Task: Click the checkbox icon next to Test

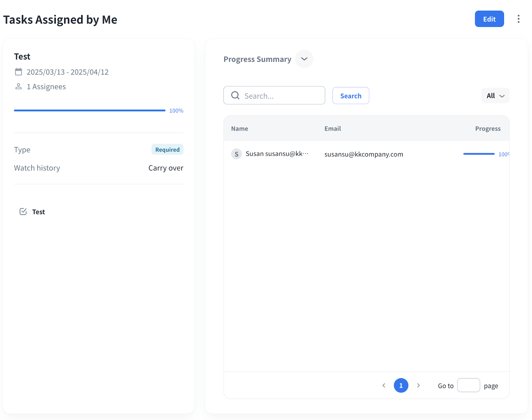Action: pos(23,212)
